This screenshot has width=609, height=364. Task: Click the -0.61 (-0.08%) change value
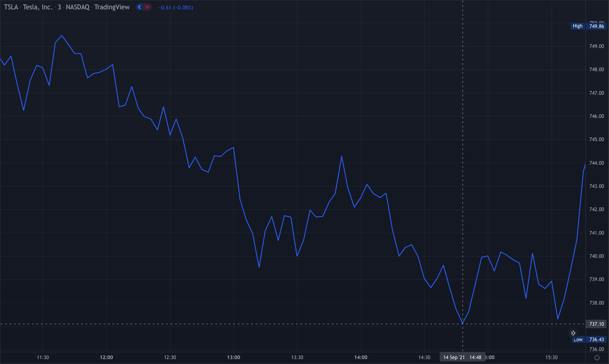[x=176, y=8]
